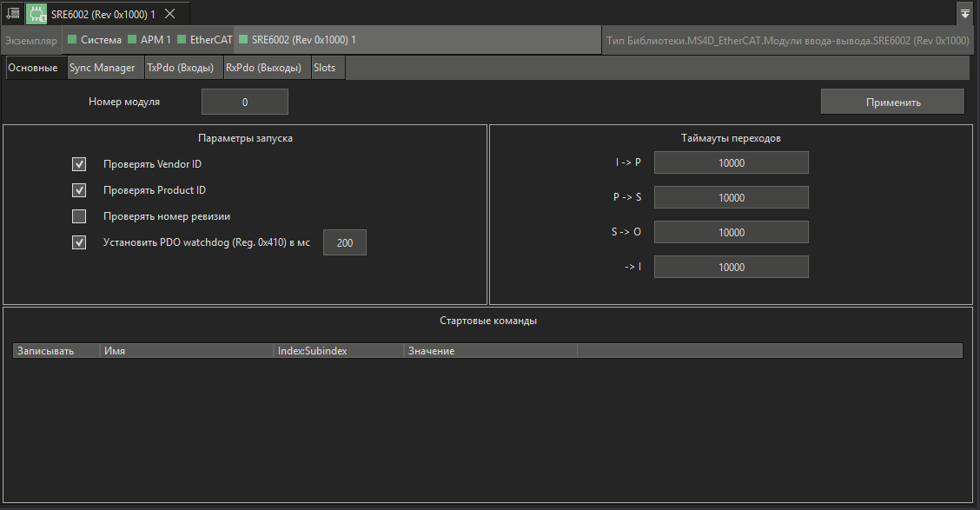Navigate to АРМ 1 in the breadcrumb
Screen dimensions: 980x510
tap(156, 40)
